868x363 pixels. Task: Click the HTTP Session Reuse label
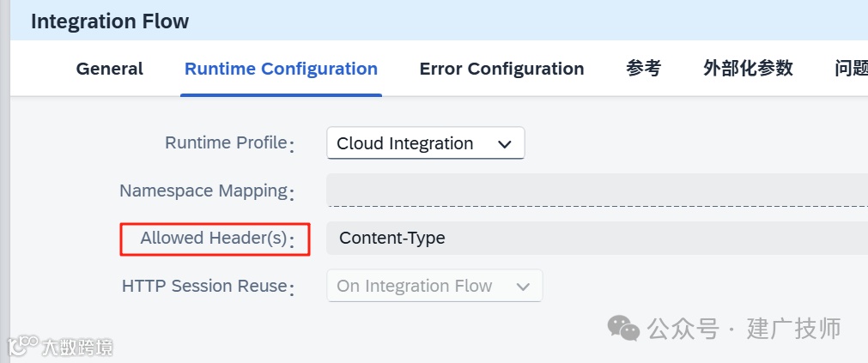pyautogui.click(x=204, y=286)
